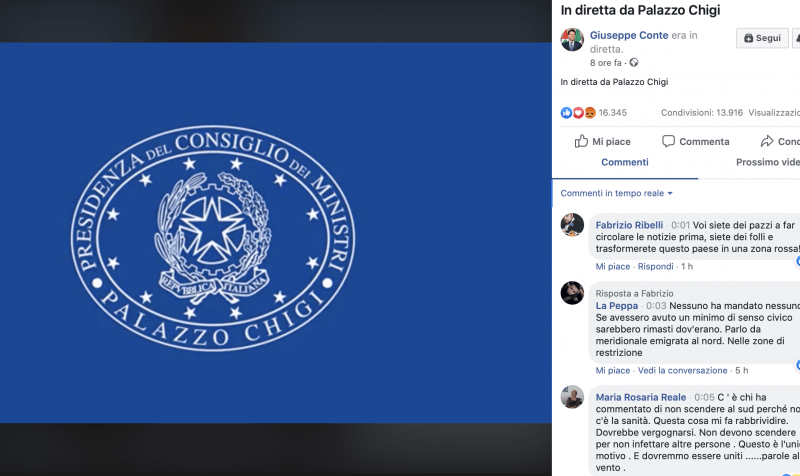Image resolution: width=800 pixels, height=476 pixels.
Task: Open Maria Rosaria Reale's avatar
Action: tap(572, 396)
